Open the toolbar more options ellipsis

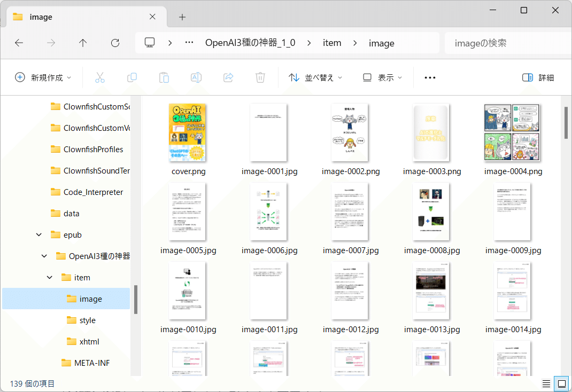pyautogui.click(x=430, y=77)
